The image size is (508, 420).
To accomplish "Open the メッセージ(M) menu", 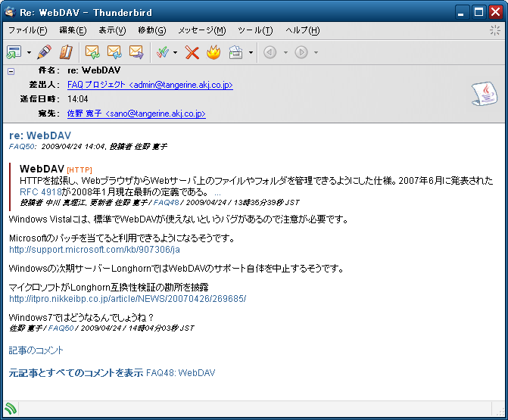I will click(202, 30).
